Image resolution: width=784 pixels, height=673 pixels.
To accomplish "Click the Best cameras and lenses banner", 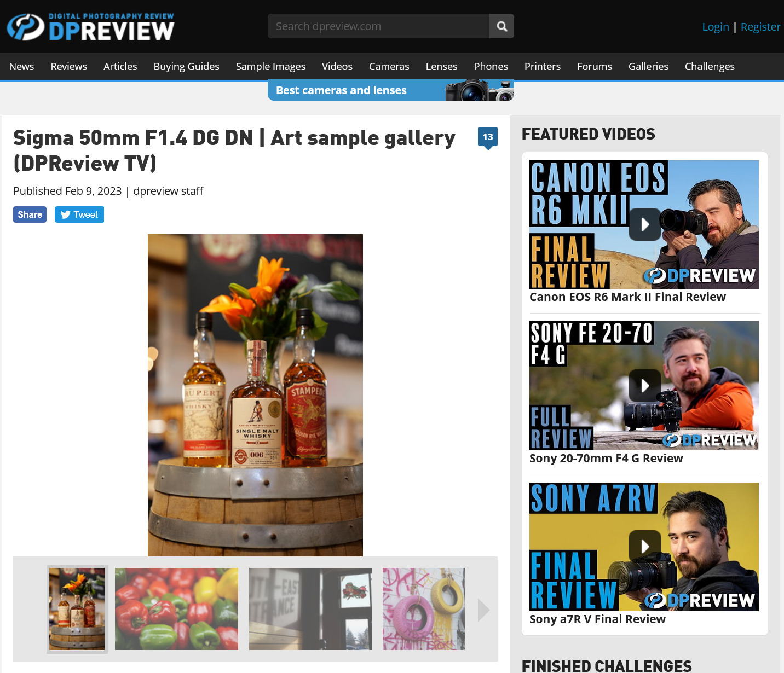I will 391,90.
